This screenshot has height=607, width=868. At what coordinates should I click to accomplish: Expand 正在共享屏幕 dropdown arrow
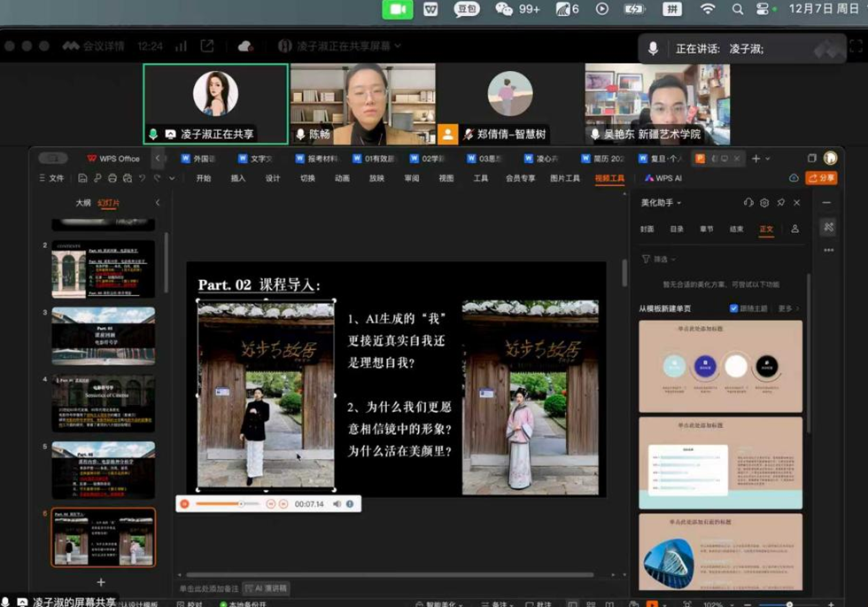(398, 46)
